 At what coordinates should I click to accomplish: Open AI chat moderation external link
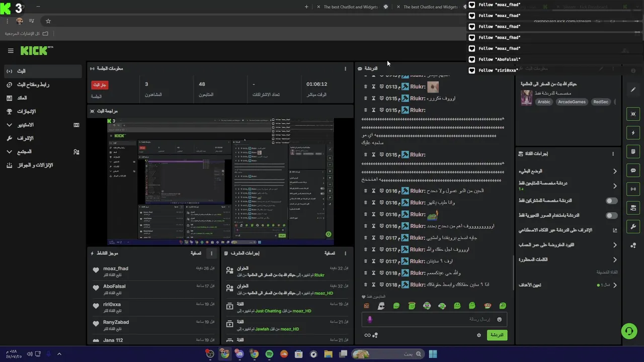[x=615, y=230]
